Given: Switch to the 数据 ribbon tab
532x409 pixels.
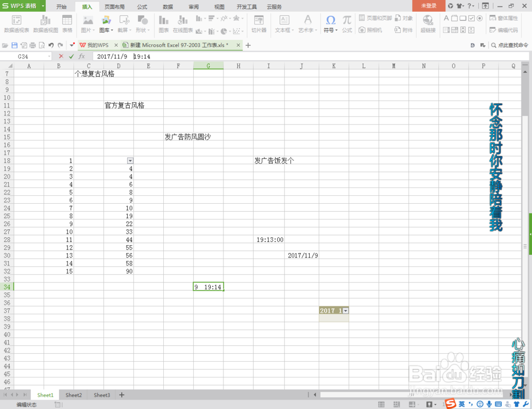Looking at the screenshot, I should [x=168, y=7].
